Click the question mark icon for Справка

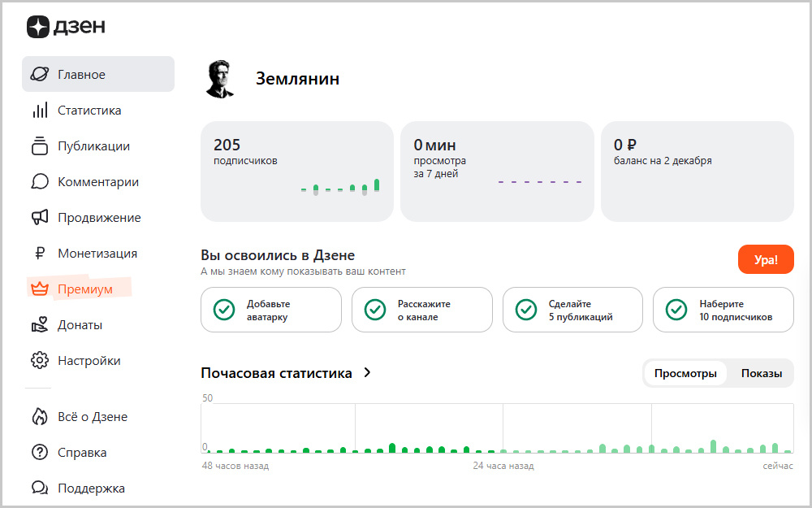(x=39, y=452)
